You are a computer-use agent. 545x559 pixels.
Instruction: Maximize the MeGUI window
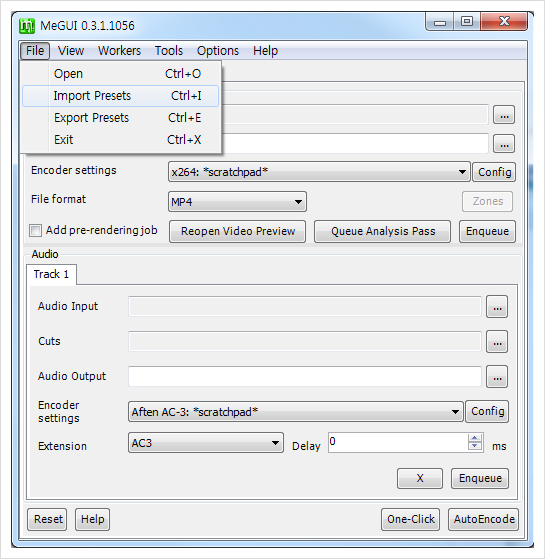(467, 22)
